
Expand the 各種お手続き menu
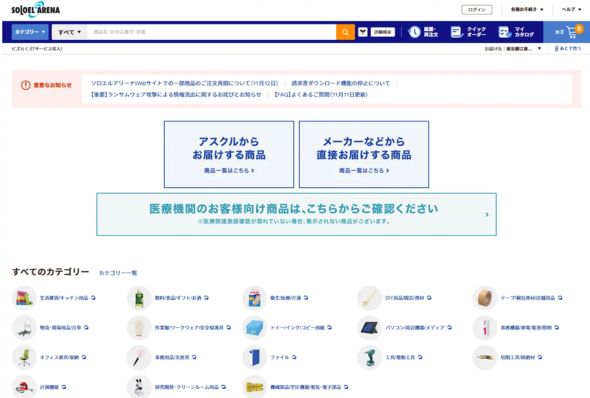click(527, 9)
